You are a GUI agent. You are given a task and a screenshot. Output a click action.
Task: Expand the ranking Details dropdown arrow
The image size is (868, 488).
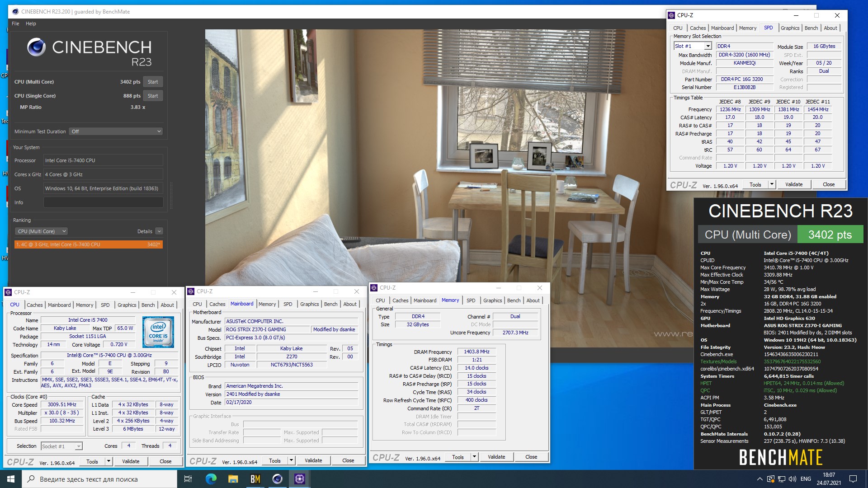click(159, 231)
